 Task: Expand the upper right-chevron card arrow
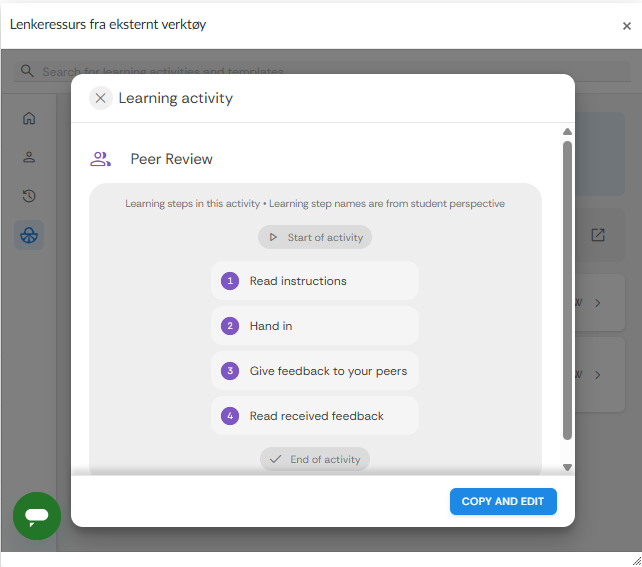pos(598,302)
